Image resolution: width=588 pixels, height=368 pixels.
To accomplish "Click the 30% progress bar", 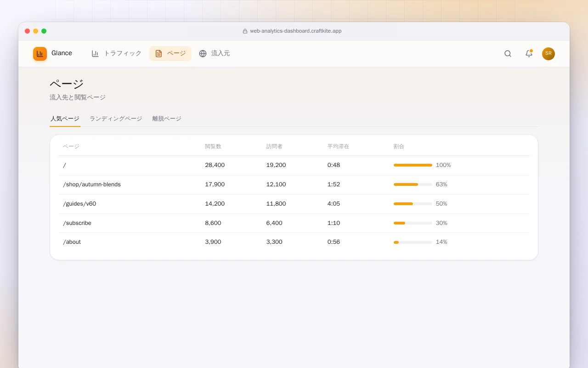I will tap(413, 223).
